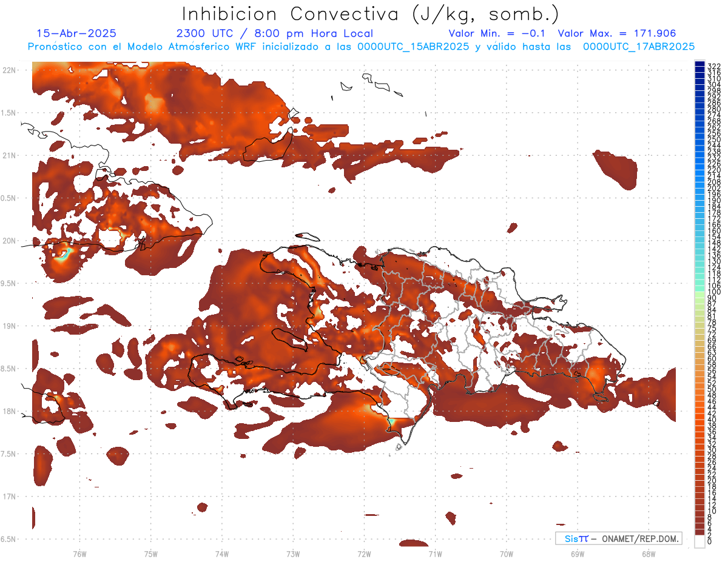Viewport: 728px width, 562px height.
Task: Click the title "Inhibicion Convectiva (J/kg, somb.)"
Action: (x=371, y=15)
